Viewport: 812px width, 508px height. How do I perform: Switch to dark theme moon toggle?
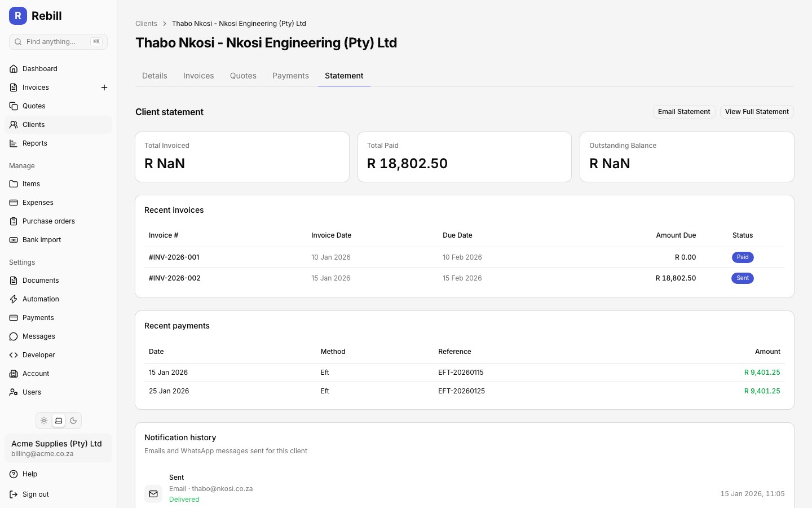73,421
